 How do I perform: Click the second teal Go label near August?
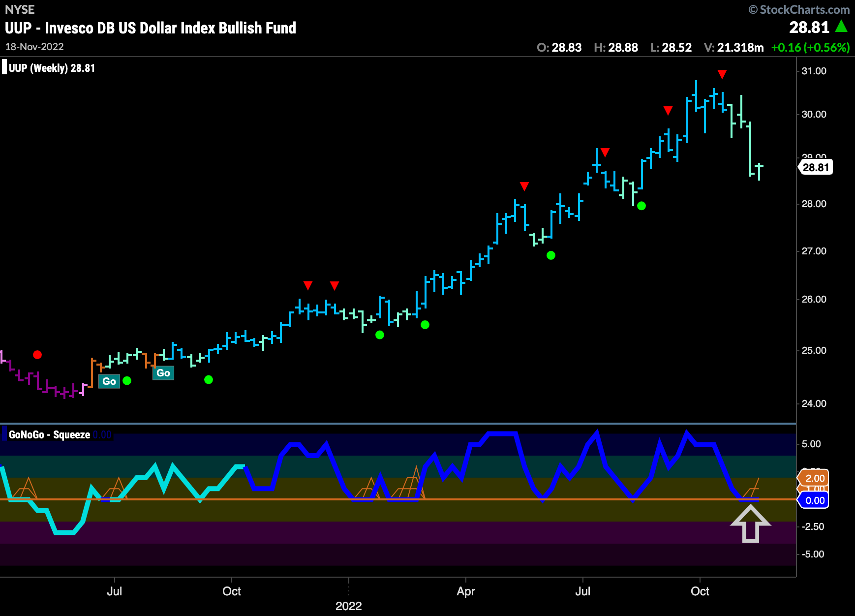click(163, 373)
